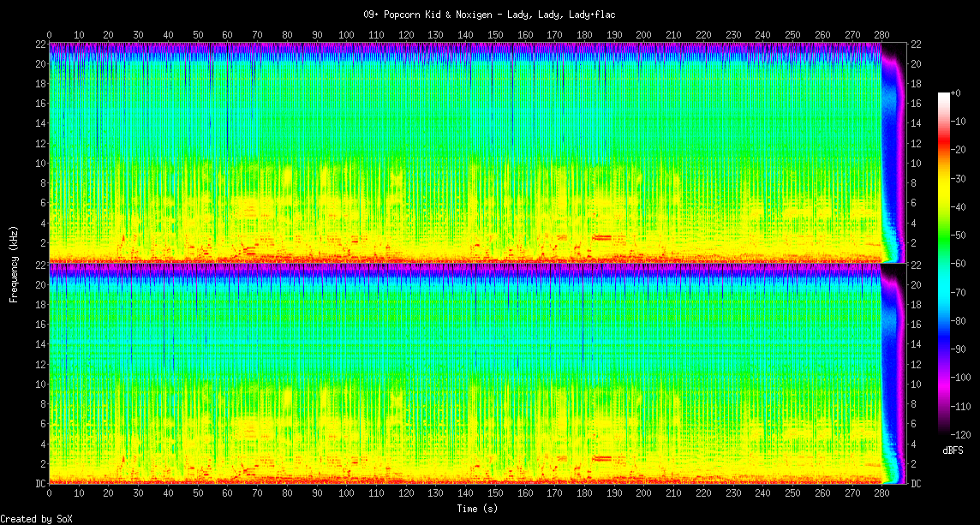Click the left 'DC' label at the bottom
The width and height of the screenshot is (980, 525).
pos(39,484)
